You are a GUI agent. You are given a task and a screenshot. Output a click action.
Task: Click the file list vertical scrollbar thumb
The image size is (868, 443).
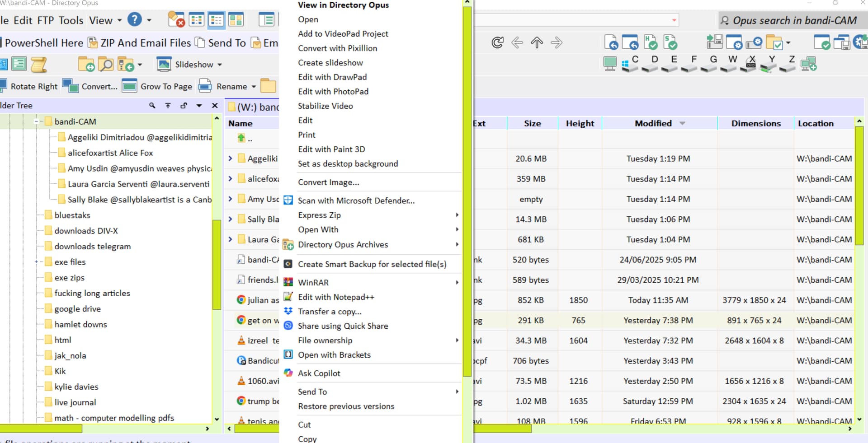tap(859, 186)
